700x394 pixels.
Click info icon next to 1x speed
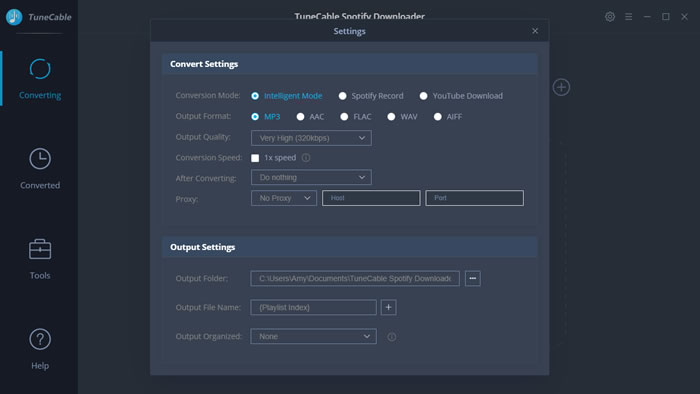coord(306,158)
